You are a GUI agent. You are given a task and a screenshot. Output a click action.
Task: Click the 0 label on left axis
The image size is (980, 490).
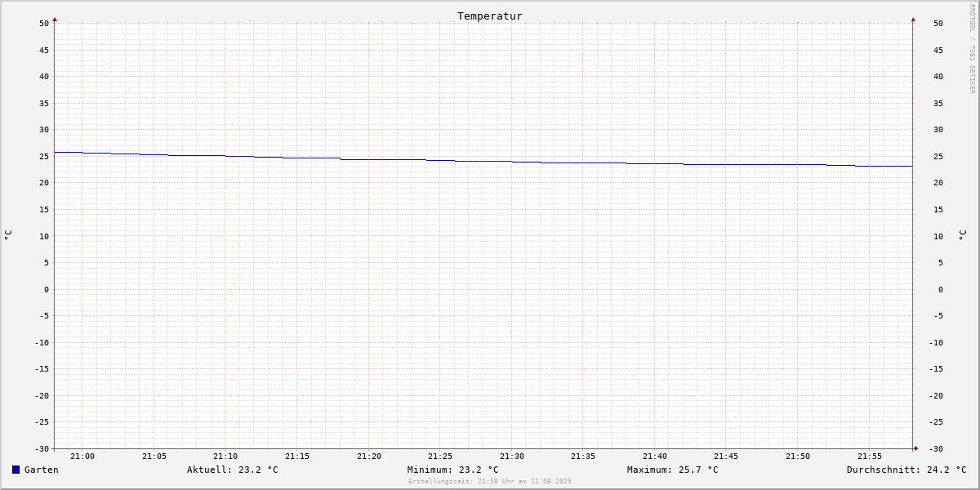coord(47,289)
